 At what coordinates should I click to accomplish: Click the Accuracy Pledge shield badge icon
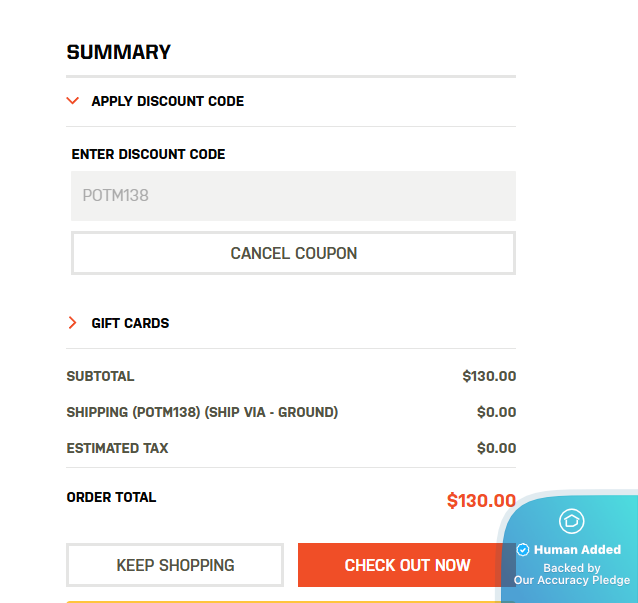(x=571, y=521)
